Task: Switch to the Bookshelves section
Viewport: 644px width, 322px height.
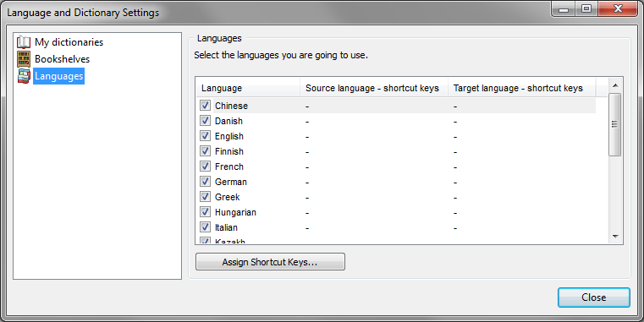Action: (62, 59)
